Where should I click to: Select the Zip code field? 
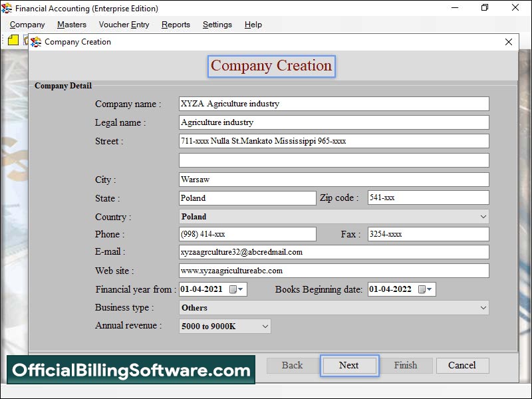pos(428,198)
